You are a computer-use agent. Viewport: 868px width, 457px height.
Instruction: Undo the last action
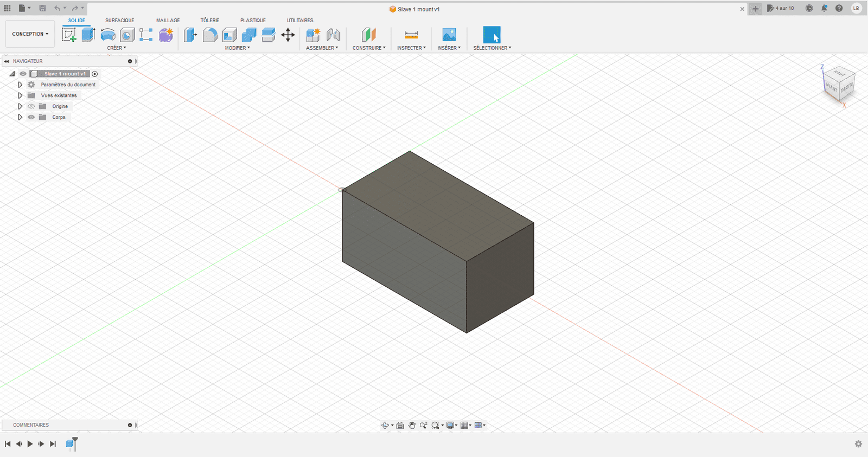click(x=57, y=8)
